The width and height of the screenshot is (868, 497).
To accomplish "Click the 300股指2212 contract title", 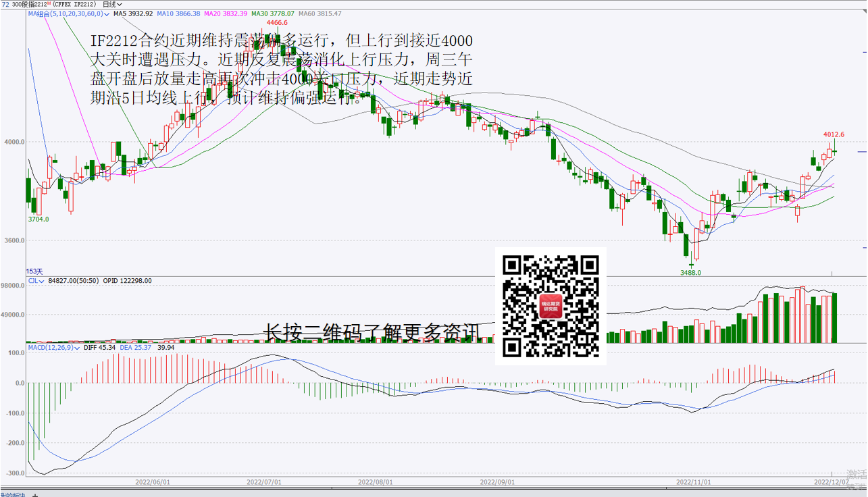I will [x=30, y=4].
